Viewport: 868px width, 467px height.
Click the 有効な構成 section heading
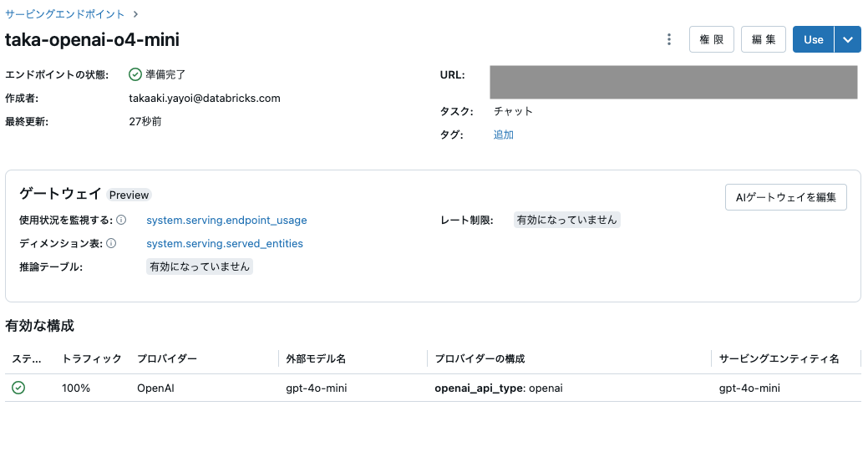39,325
